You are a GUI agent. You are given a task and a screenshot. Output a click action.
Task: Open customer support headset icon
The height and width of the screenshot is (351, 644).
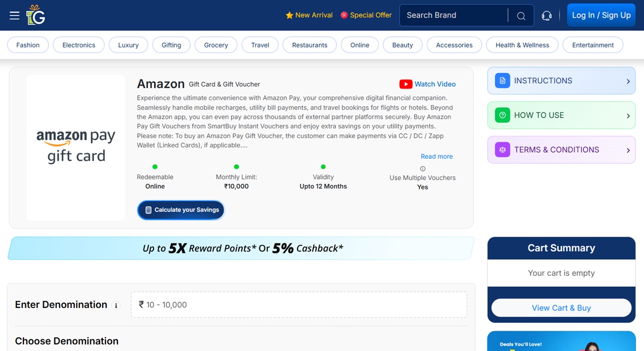click(546, 16)
